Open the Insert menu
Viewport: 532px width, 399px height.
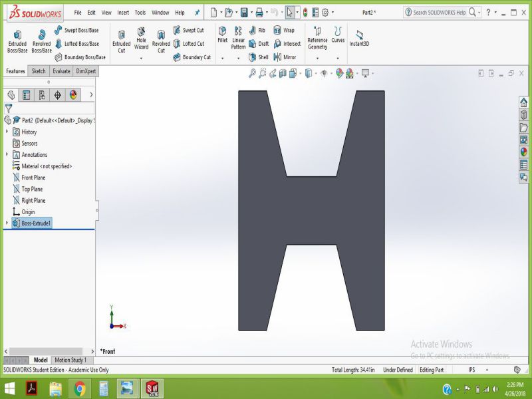point(123,13)
